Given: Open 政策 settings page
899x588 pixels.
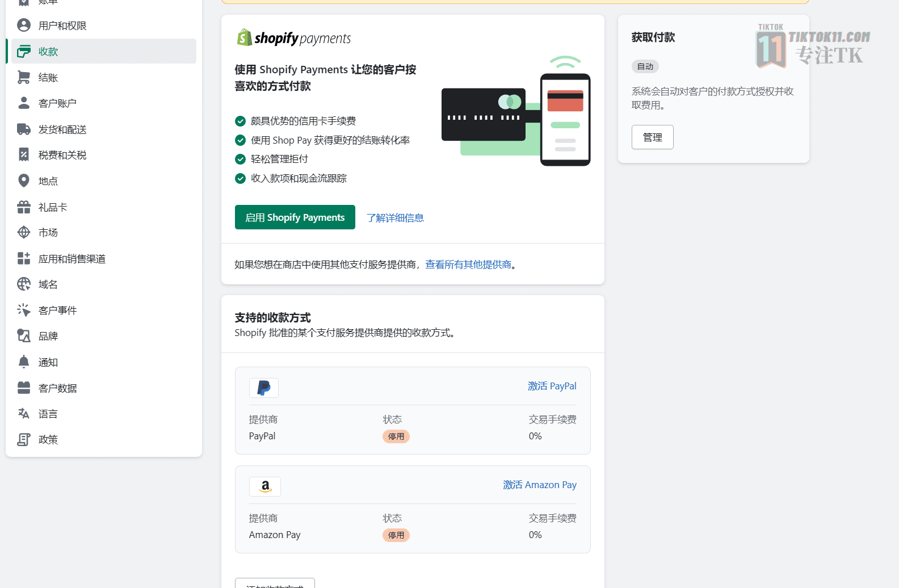Looking at the screenshot, I should pyautogui.click(x=104, y=439).
